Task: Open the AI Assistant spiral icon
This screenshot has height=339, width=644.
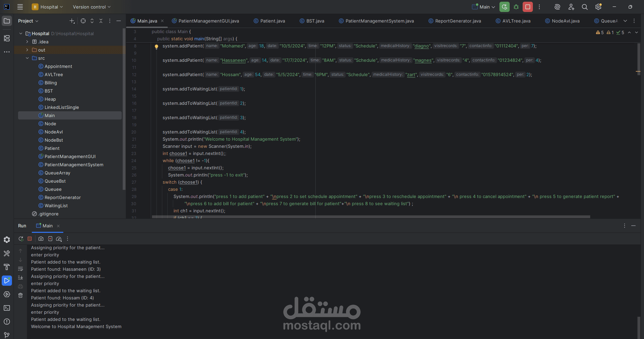Action: 557,7
